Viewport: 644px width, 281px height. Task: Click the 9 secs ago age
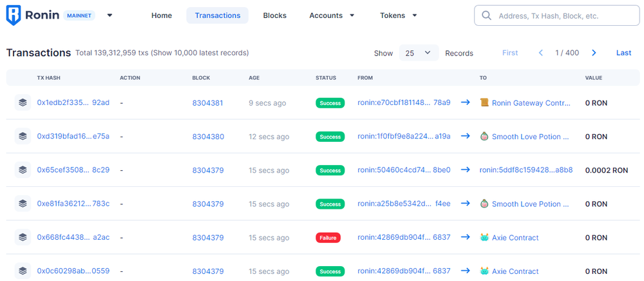(267, 103)
